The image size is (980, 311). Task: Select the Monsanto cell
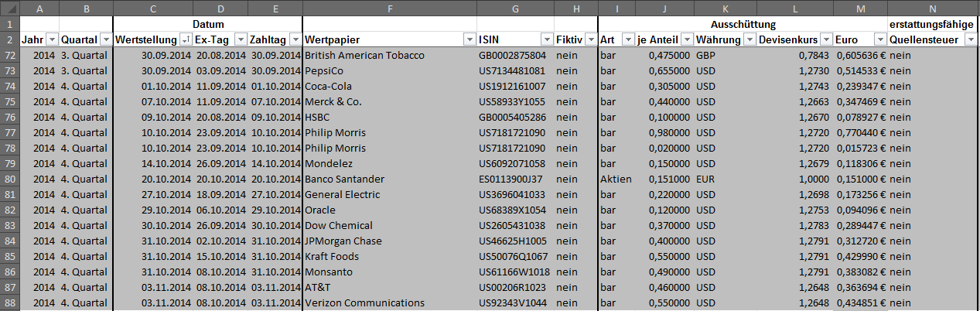390,272
